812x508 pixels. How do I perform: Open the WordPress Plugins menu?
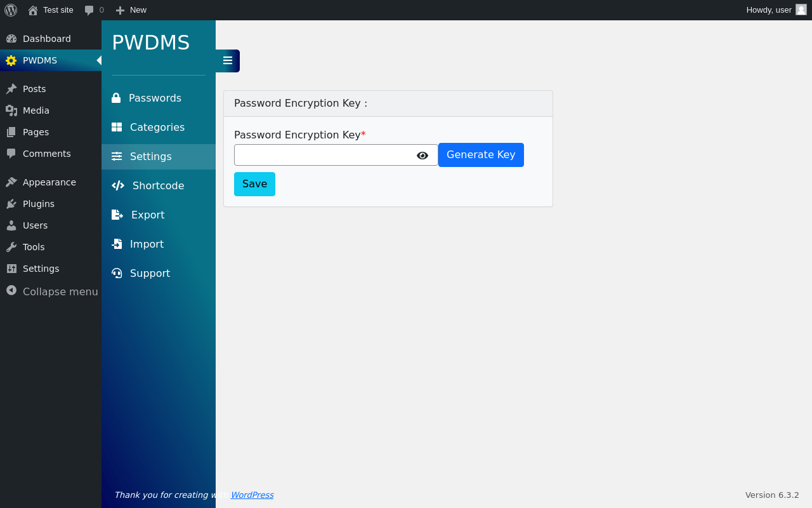(x=51, y=204)
